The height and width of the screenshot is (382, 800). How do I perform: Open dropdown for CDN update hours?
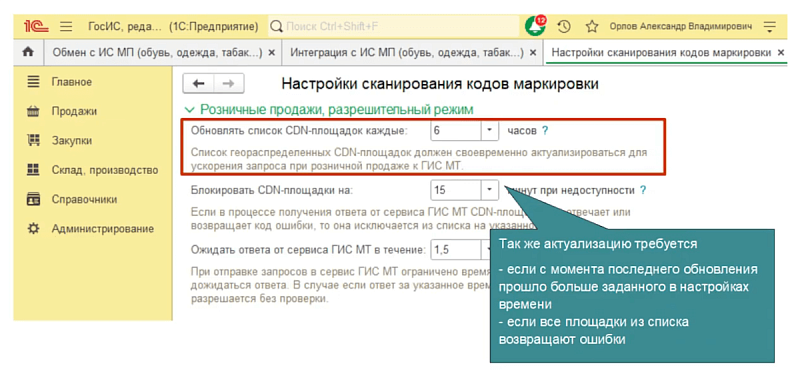(490, 131)
